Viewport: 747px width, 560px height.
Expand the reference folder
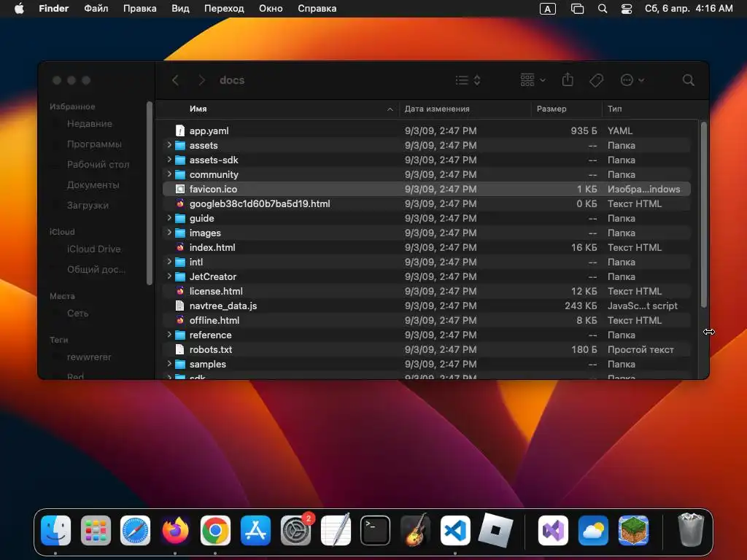[x=169, y=335]
